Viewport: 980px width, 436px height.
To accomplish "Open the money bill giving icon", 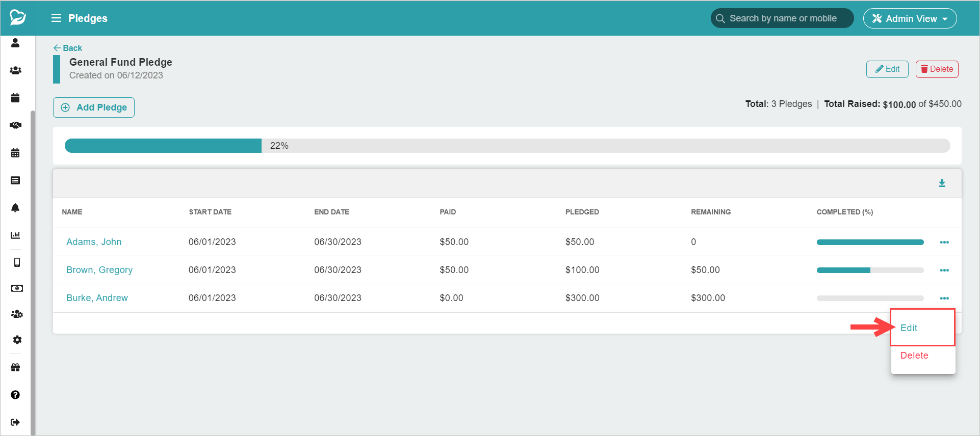I will 17,288.
